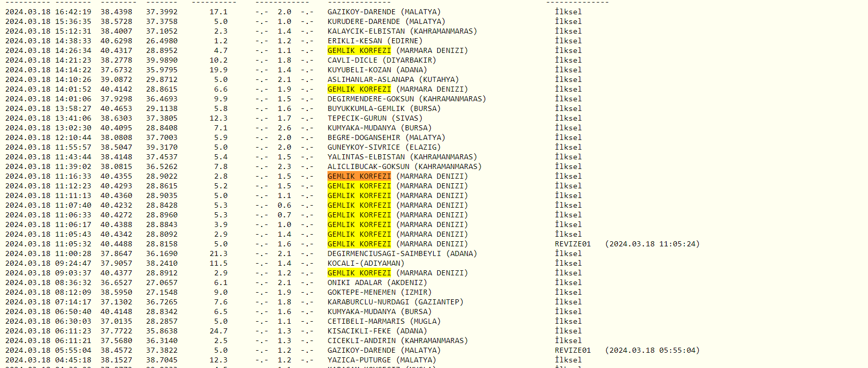Select KARABURCLU-NURDAGI (GAZIANTEP) text

(x=395, y=302)
